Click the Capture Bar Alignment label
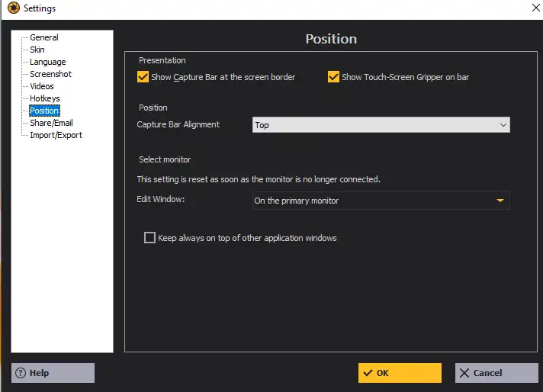 pyautogui.click(x=178, y=124)
